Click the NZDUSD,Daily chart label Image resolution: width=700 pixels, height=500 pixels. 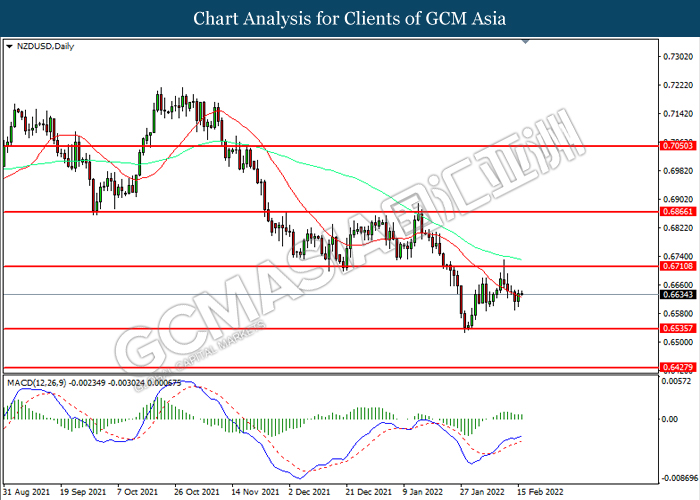click(x=45, y=46)
